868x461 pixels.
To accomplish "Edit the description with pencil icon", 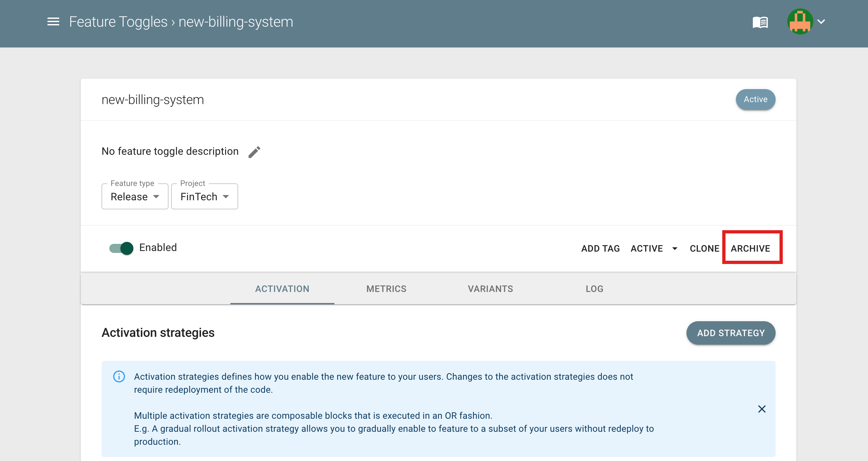I will (254, 152).
